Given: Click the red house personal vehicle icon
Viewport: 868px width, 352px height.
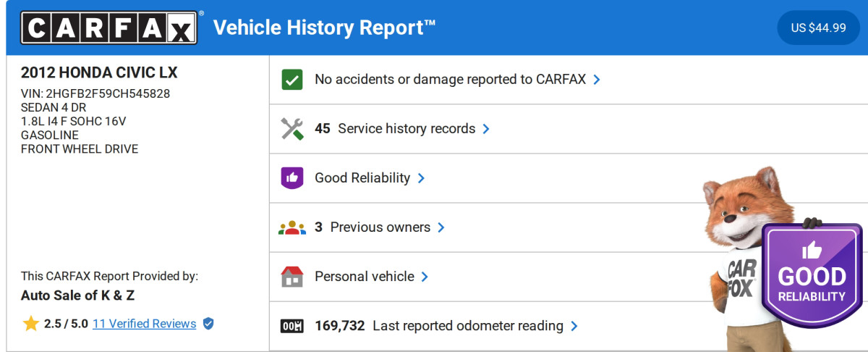Looking at the screenshot, I should pos(292,277).
